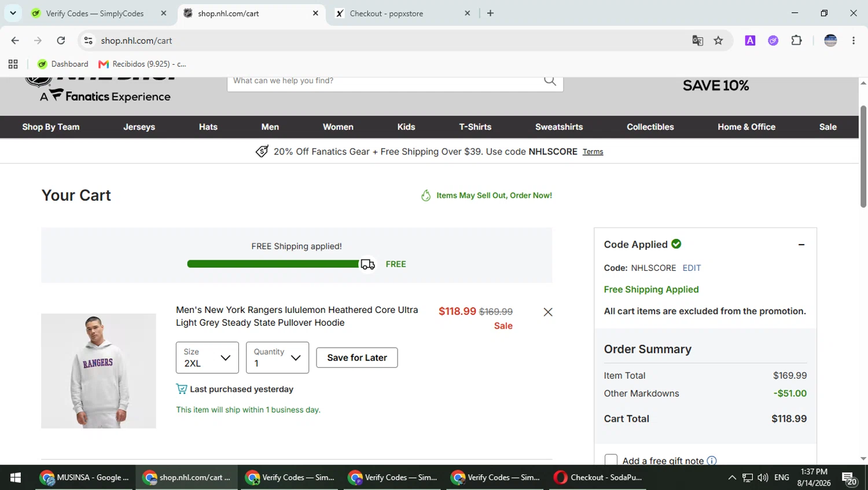Click EDIT next to the NHLSCORE code
The image size is (868, 490).
coord(692,268)
